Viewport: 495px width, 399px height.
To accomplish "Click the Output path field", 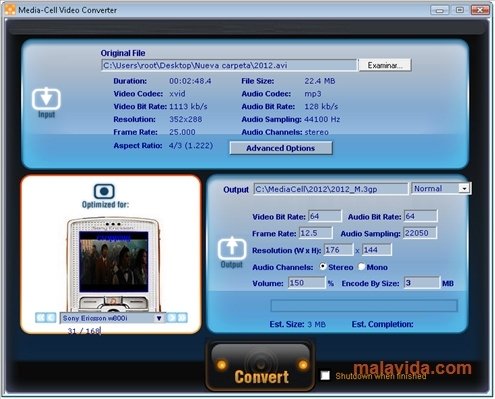I will [x=331, y=189].
